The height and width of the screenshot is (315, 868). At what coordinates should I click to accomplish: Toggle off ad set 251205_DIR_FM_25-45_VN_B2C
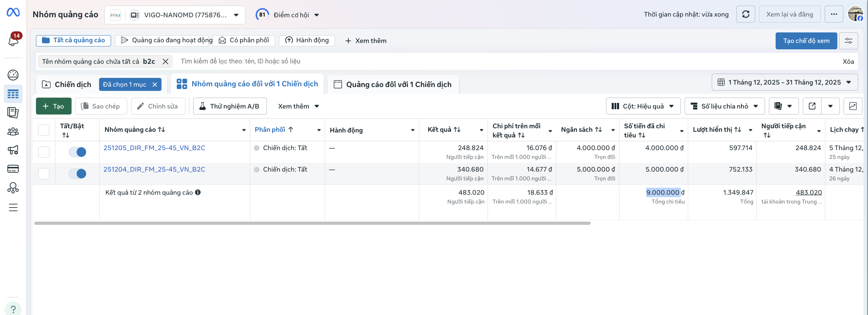(78, 152)
